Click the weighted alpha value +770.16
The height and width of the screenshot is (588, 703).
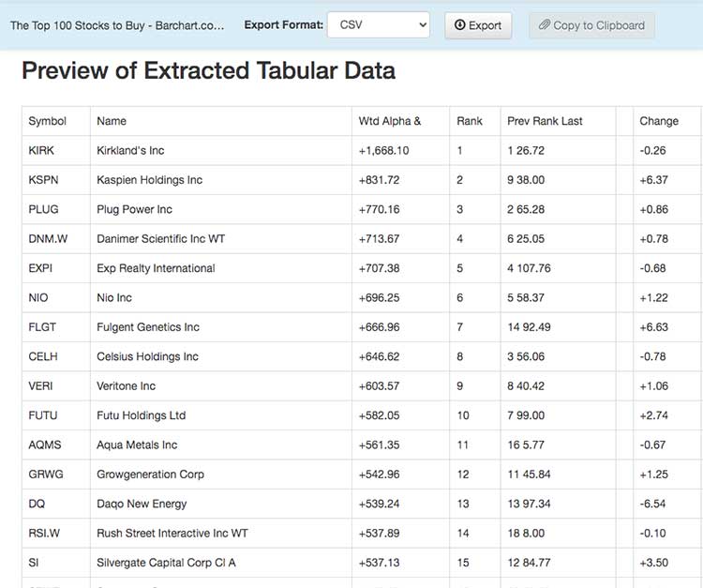[379, 209]
